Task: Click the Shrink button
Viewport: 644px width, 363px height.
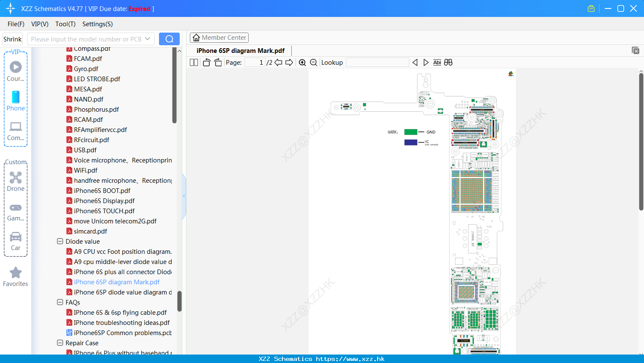Action: (13, 39)
